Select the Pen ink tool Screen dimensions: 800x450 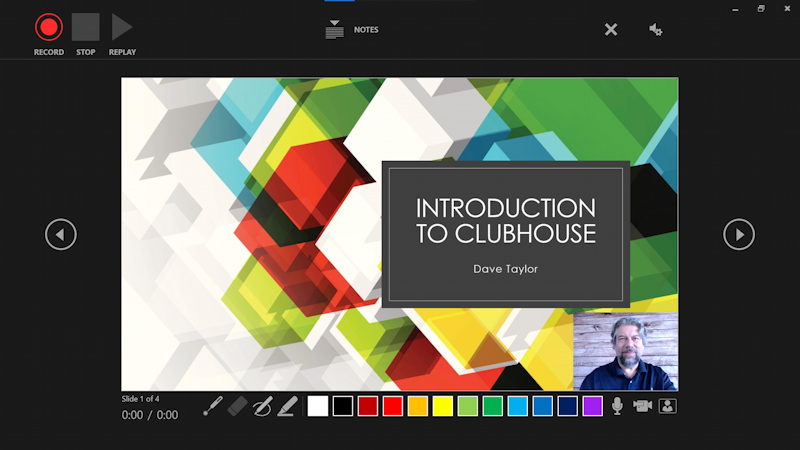point(262,406)
